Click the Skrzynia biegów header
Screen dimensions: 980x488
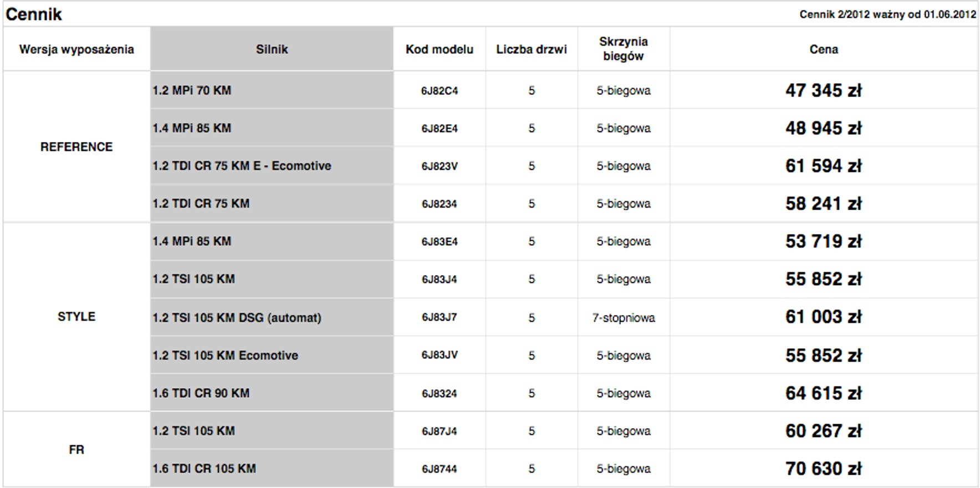[624, 49]
